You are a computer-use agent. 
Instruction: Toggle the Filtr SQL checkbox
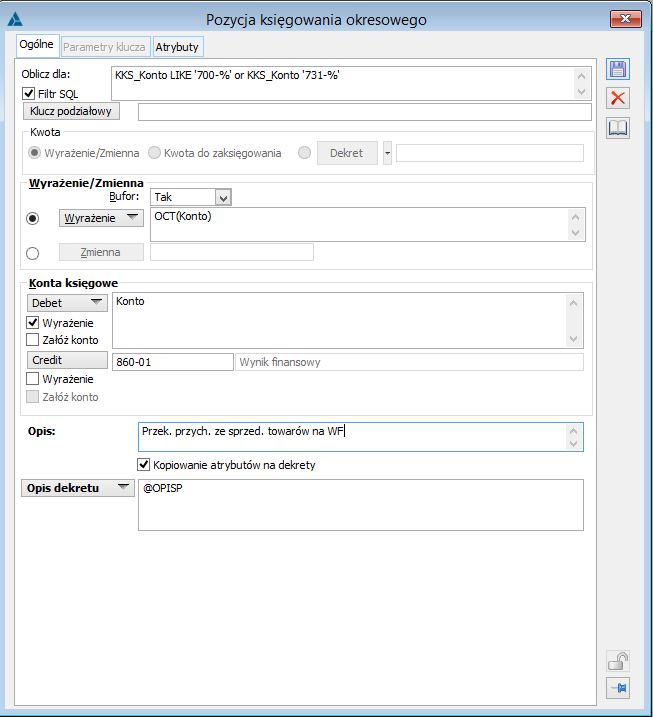pos(28,94)
